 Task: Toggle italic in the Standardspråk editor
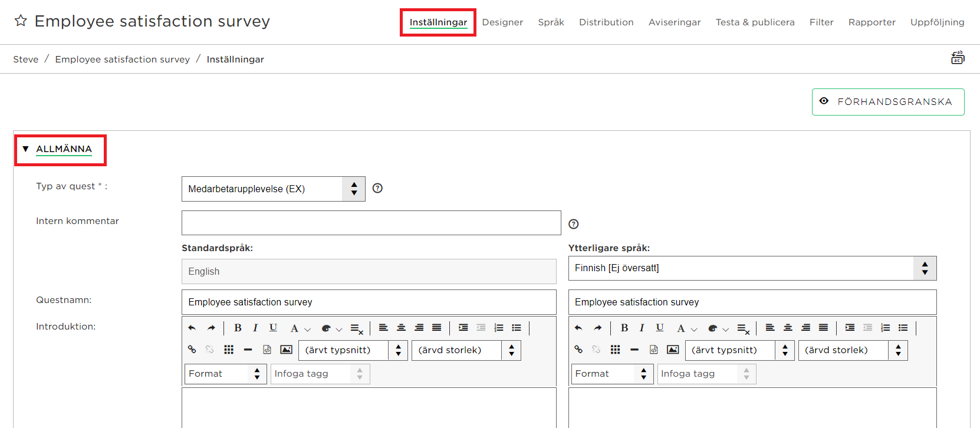(x=255, y=328)
